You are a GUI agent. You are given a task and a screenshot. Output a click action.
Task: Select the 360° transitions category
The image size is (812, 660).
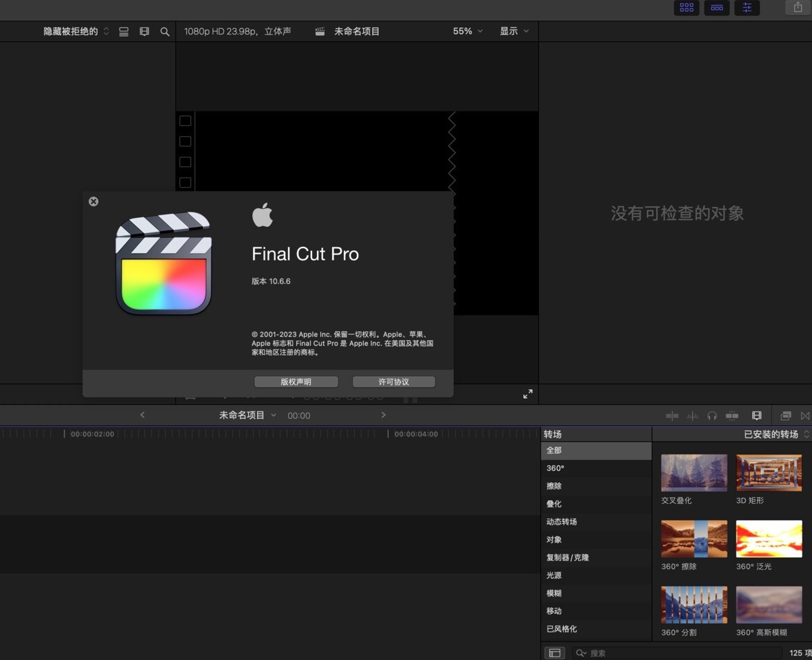pos(596,469)
